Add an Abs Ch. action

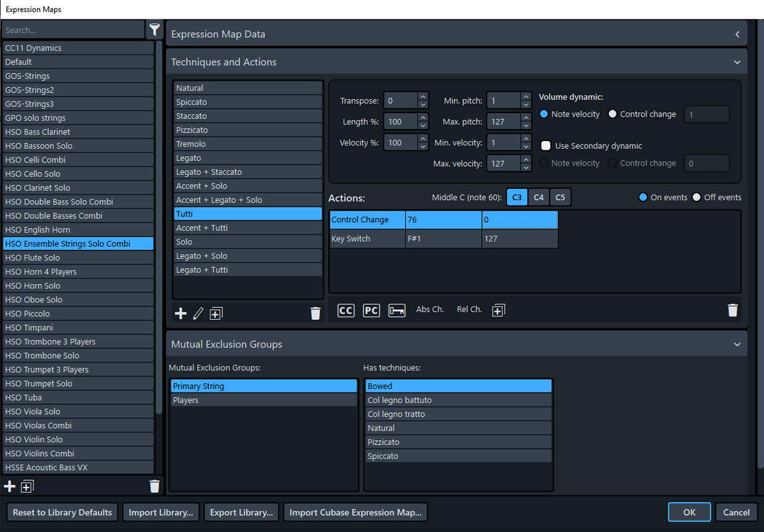pyautogui.click(x=430, y=310)
